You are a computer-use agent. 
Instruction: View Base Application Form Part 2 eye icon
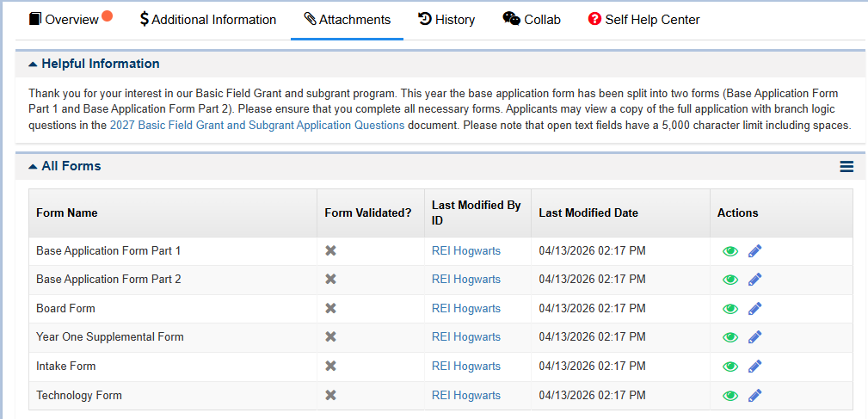[730, 280]
